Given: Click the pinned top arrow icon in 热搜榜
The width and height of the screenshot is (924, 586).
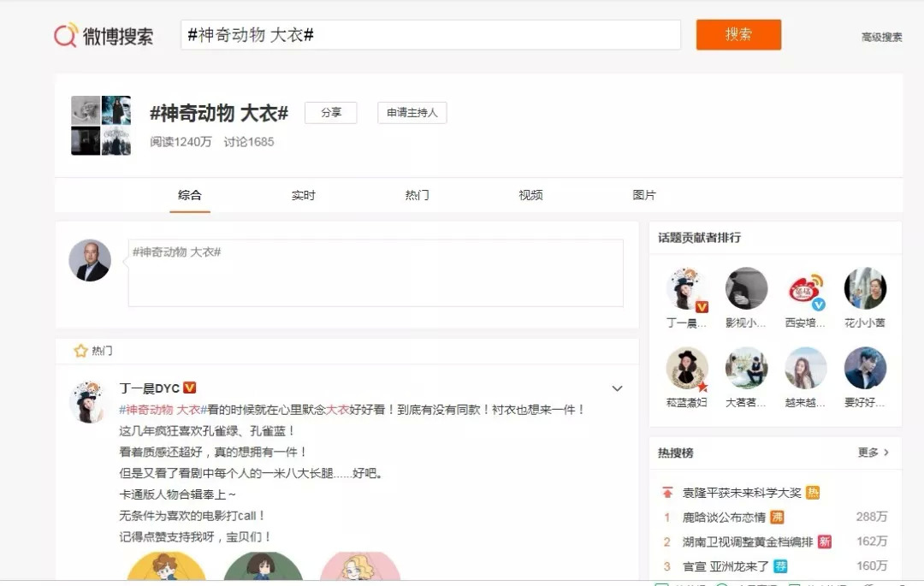Looking at the screenshot, I should tap(667, 493).
